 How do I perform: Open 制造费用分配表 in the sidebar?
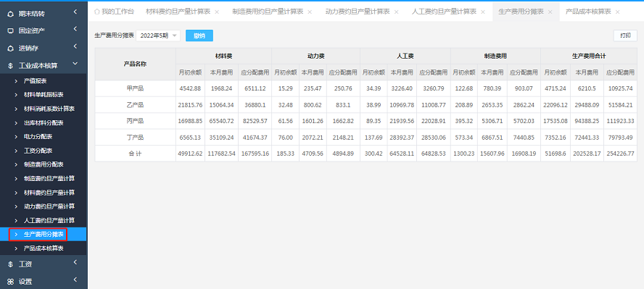tap(43, 164)
